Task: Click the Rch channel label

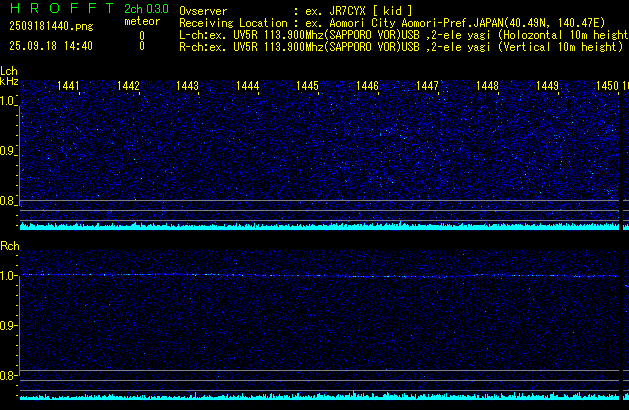Action: click(9, 246)
